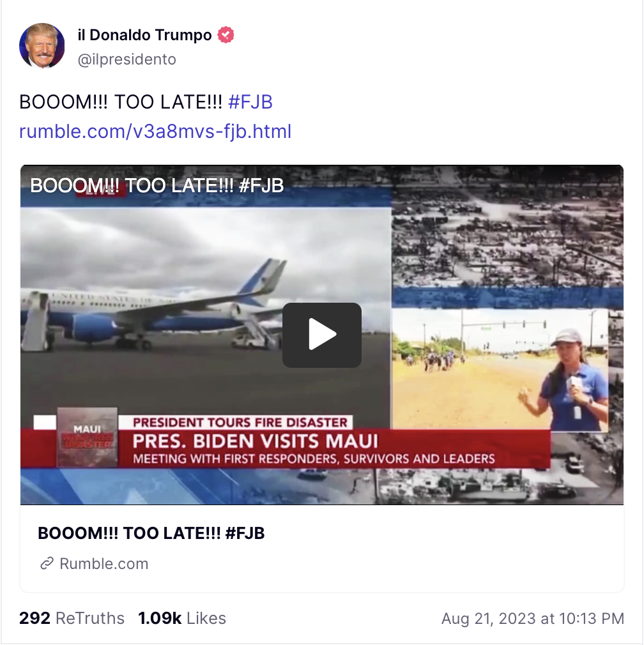This screenshot has width=644, height=645.
Task: View the 292 ReTruths list
Action: click(72, 618)
